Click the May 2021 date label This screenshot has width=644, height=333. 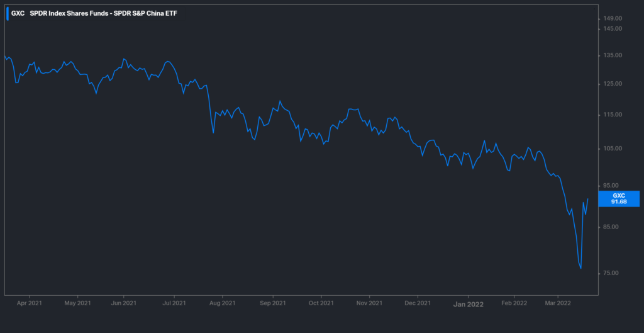(78, 303)
